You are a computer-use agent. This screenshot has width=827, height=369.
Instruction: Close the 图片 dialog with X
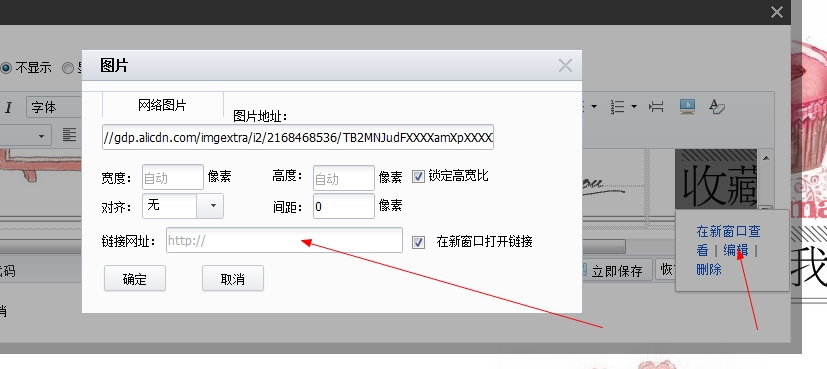[565, 66]
